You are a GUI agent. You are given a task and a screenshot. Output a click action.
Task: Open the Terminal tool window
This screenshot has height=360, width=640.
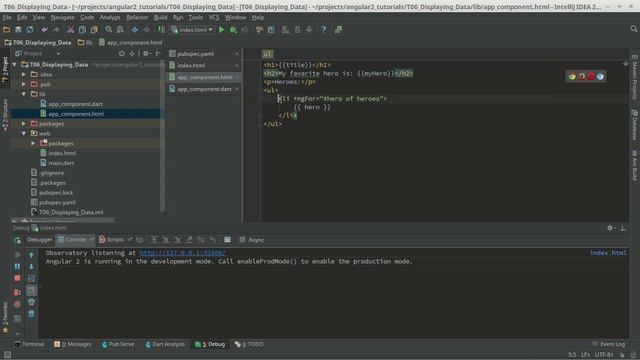[29, 344]
